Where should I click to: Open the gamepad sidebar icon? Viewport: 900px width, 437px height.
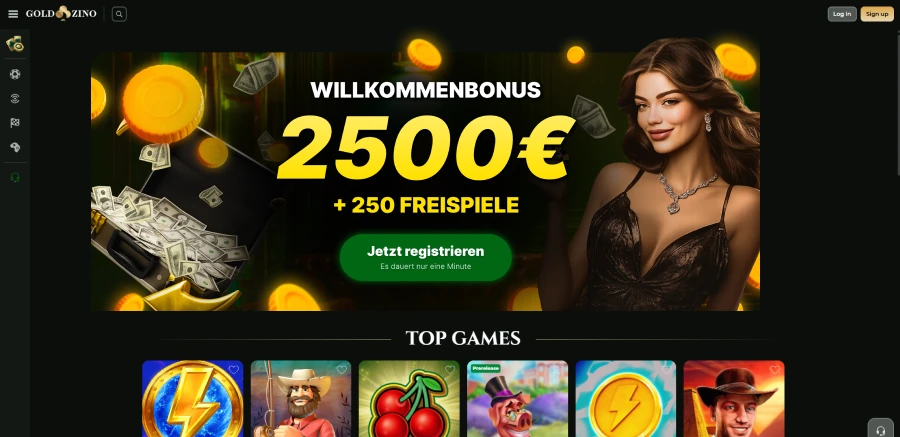coord(15,148)
